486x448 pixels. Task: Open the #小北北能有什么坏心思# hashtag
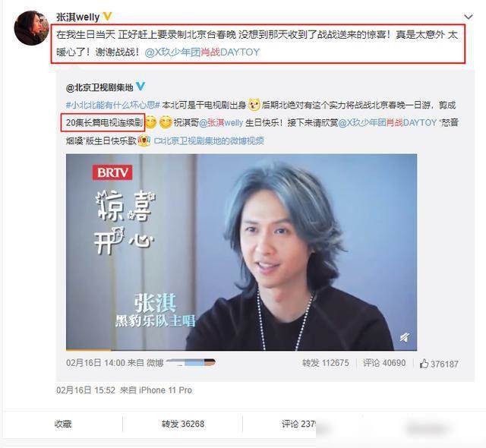point(113,105)
